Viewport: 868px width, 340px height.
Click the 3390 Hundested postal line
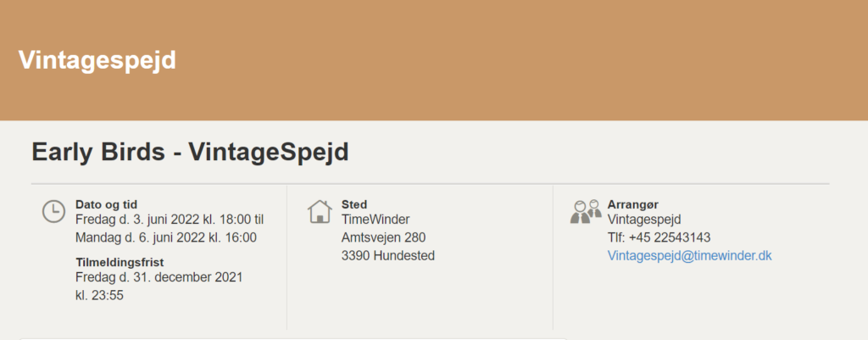(388, 256)
